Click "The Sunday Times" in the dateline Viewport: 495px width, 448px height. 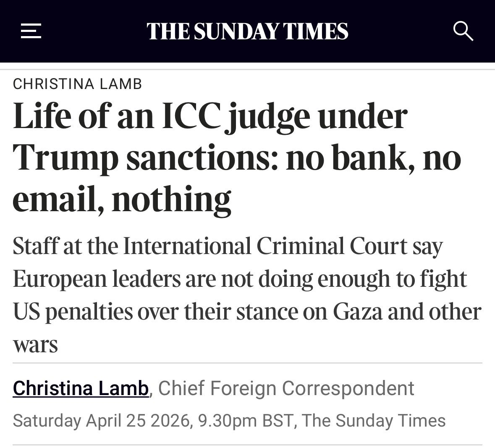click(373, 420)
